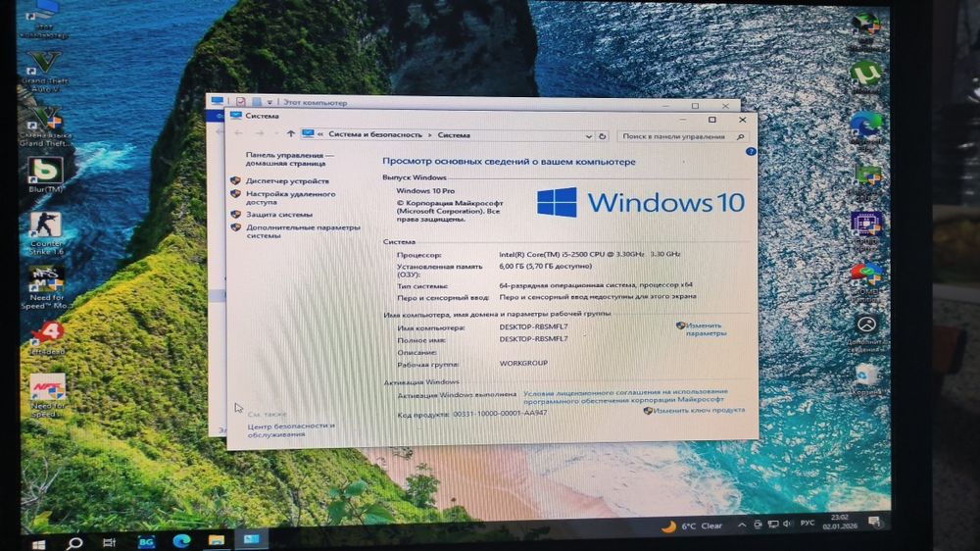This screenshot has height=551, width=980.
Task: Click the Windows 10 Pro edition text
Action: [x=425, y=191]
